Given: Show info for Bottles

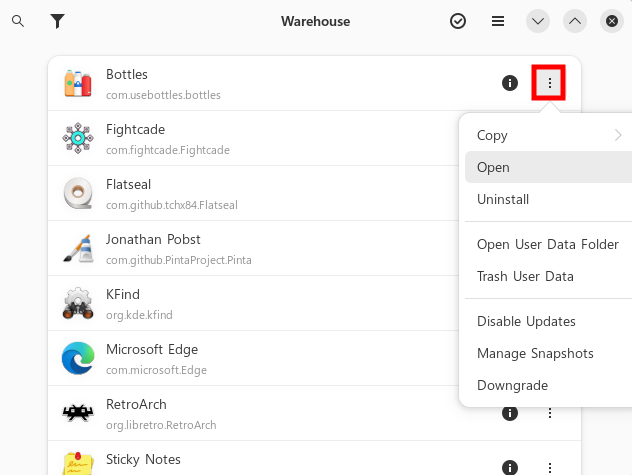Looking at the screenshot, I should click(x=510, y=83).
